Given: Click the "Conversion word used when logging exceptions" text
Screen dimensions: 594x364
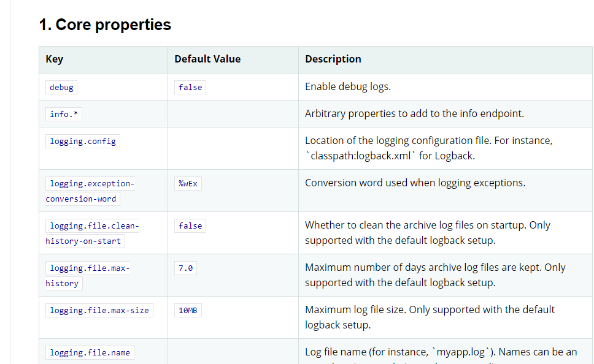Looking at the screenshot, I should pyautogui.click(x=415, y=183).
